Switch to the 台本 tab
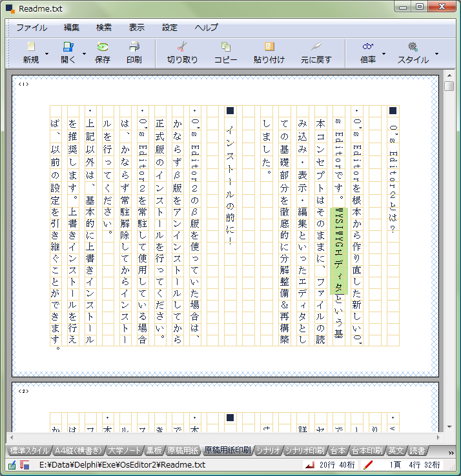The image size is (461, 476). [x=338, y=450]
